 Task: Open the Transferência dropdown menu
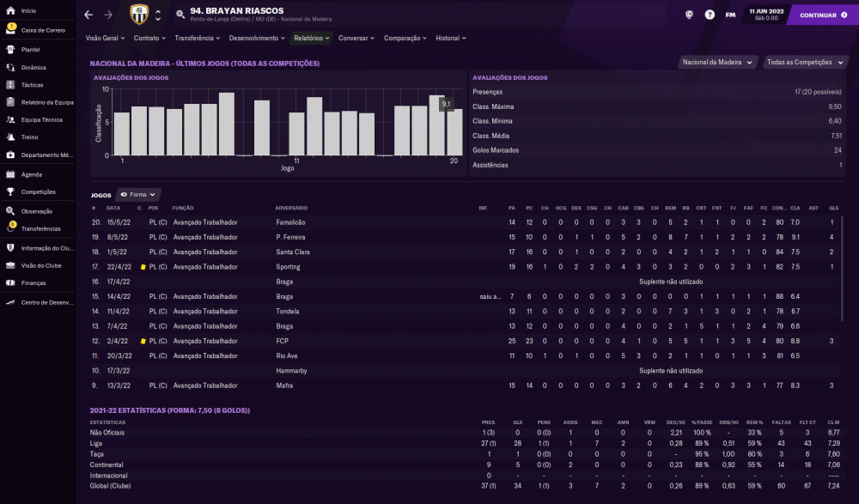pyautogui.click(x=198, y=38)
